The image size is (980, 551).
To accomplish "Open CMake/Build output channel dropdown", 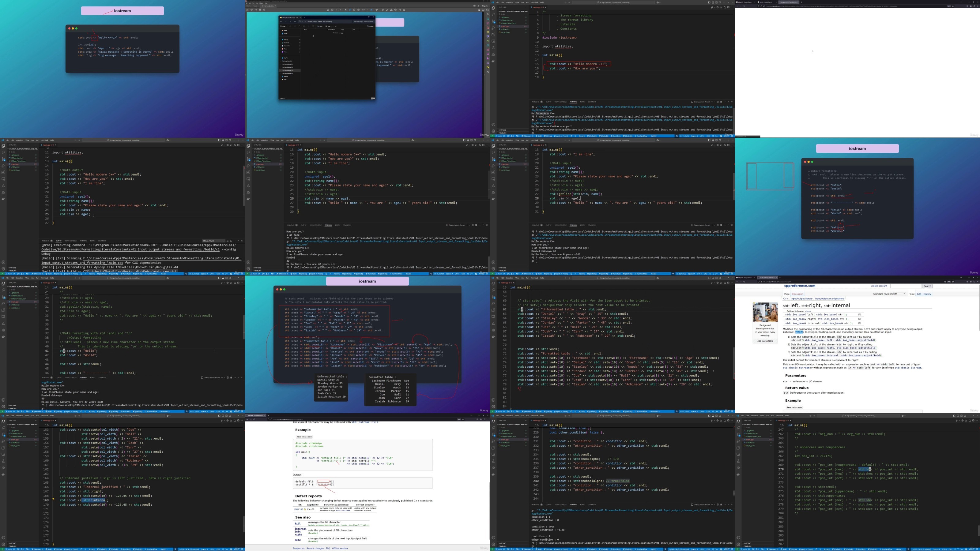I will click(x=213, y=241).
